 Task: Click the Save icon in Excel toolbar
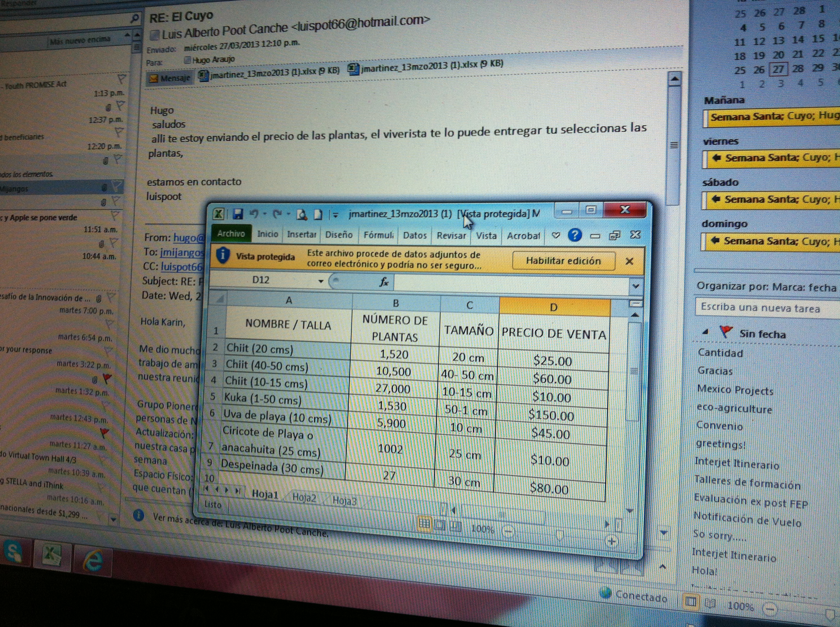click(238, 214)
